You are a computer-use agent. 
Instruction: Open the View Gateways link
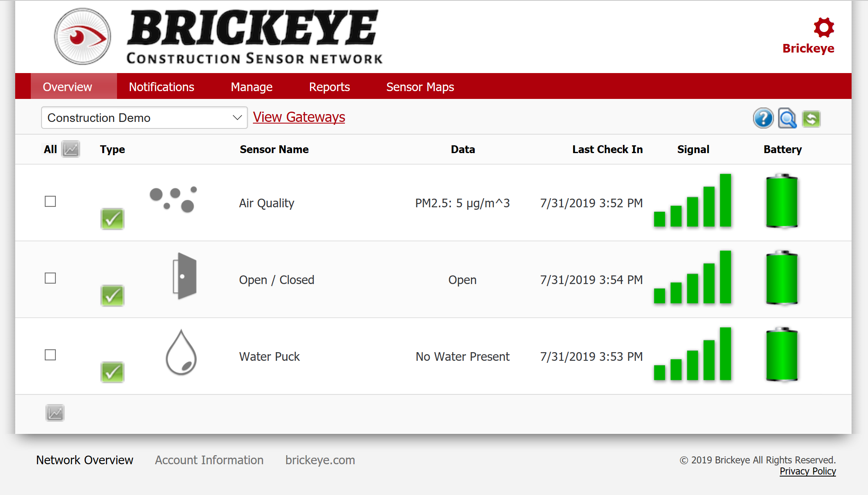tap(299, 117)
